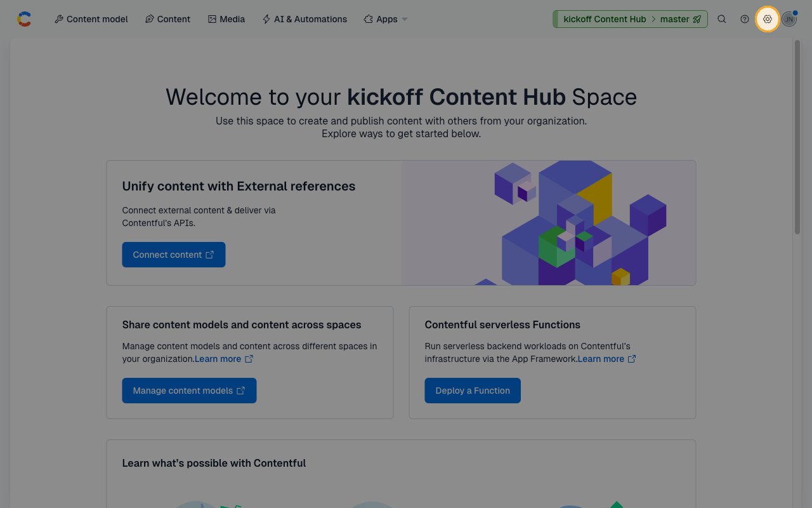The width and height of the screenshot is (812, 508).
Task: Open the Content model menu
Action: point(91,19)
